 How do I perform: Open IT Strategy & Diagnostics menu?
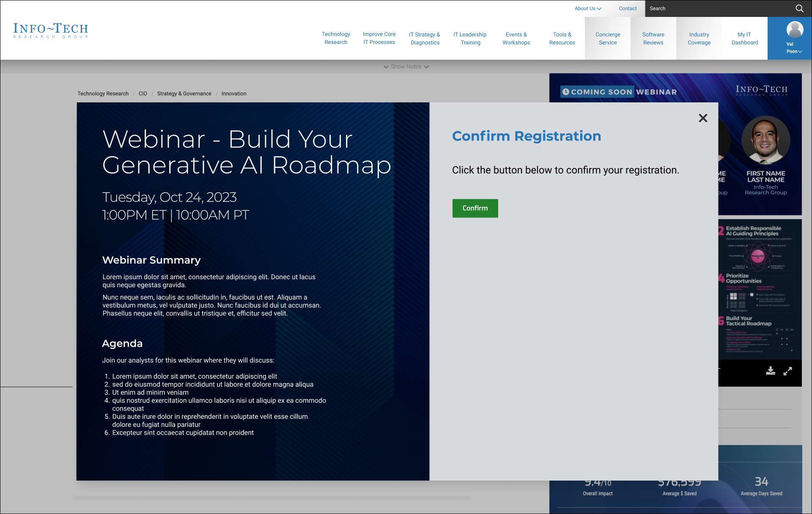click(x=425, y=38)
